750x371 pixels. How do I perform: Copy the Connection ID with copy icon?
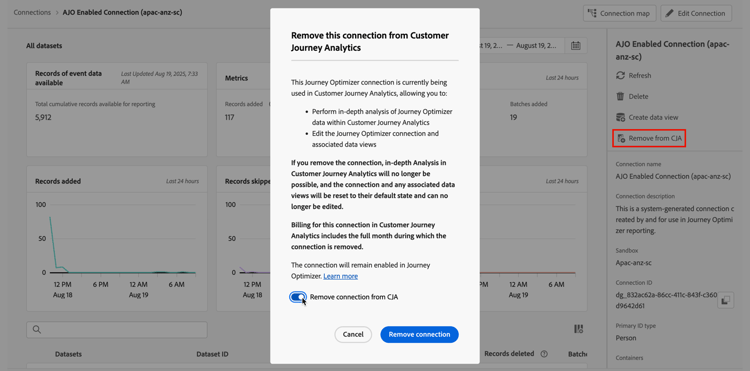(725, 300)
